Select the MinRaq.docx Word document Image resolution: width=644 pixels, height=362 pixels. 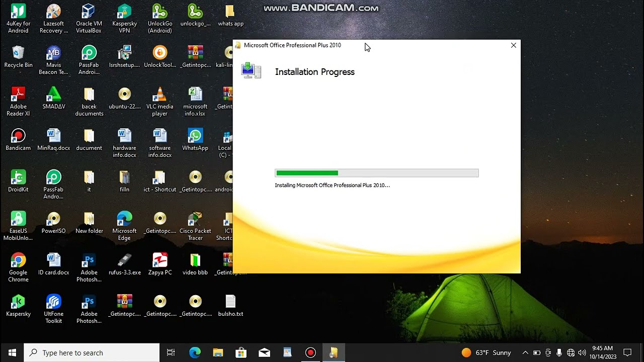pyautogui.click(x=53, y=140)
